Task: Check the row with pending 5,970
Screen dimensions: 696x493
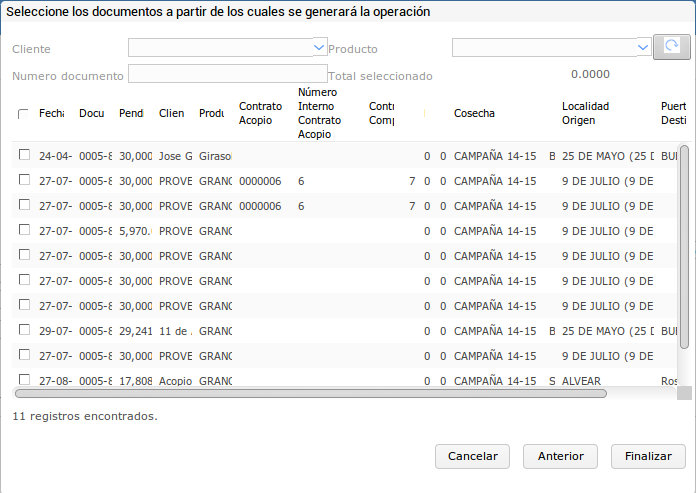Action: (x=24, y=230)
